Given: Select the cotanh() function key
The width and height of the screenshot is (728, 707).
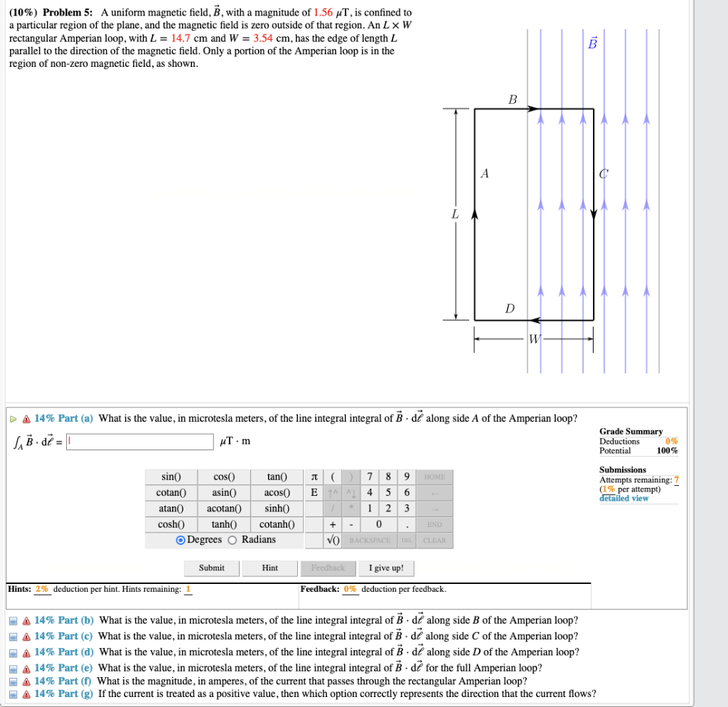Looking at the screenshot, I should [277, 524].
